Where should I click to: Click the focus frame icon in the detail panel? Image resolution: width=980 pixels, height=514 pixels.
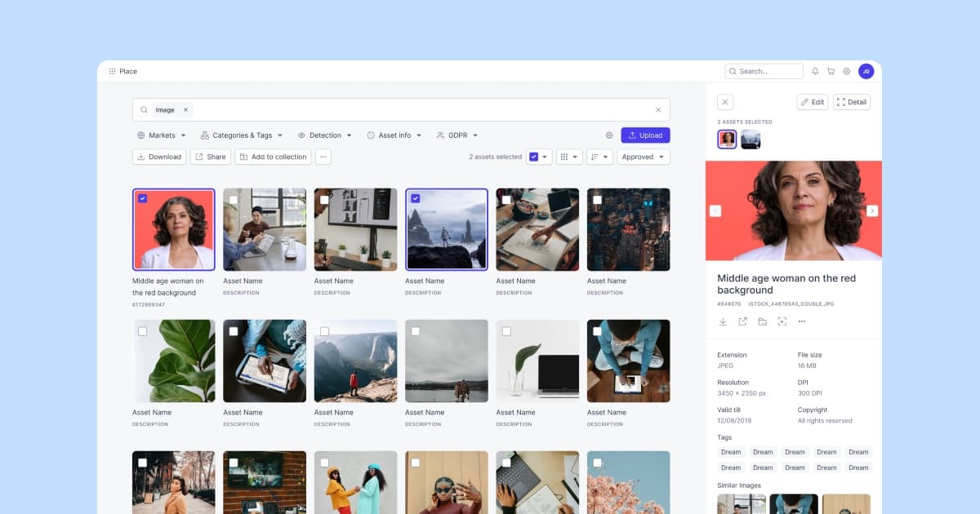point(782,321)
